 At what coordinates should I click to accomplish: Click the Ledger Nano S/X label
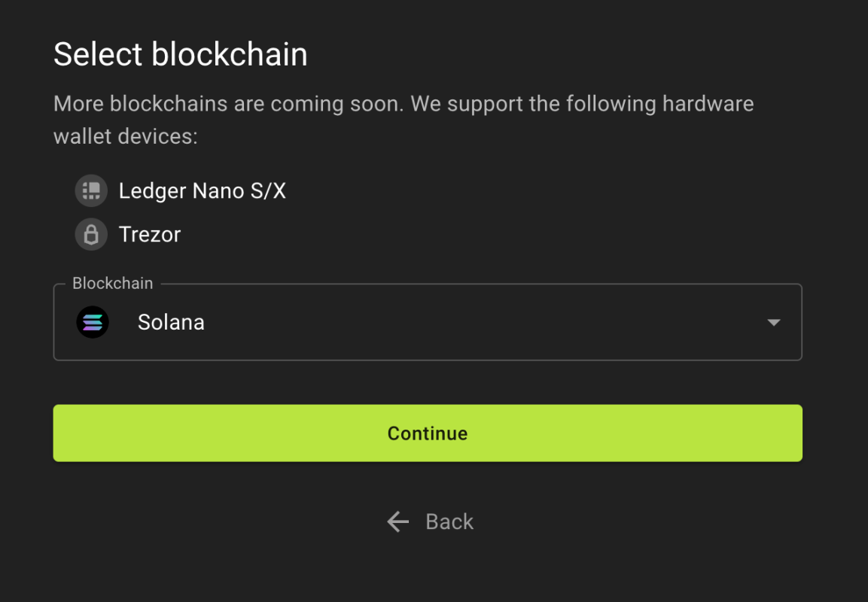pos(202,191)
